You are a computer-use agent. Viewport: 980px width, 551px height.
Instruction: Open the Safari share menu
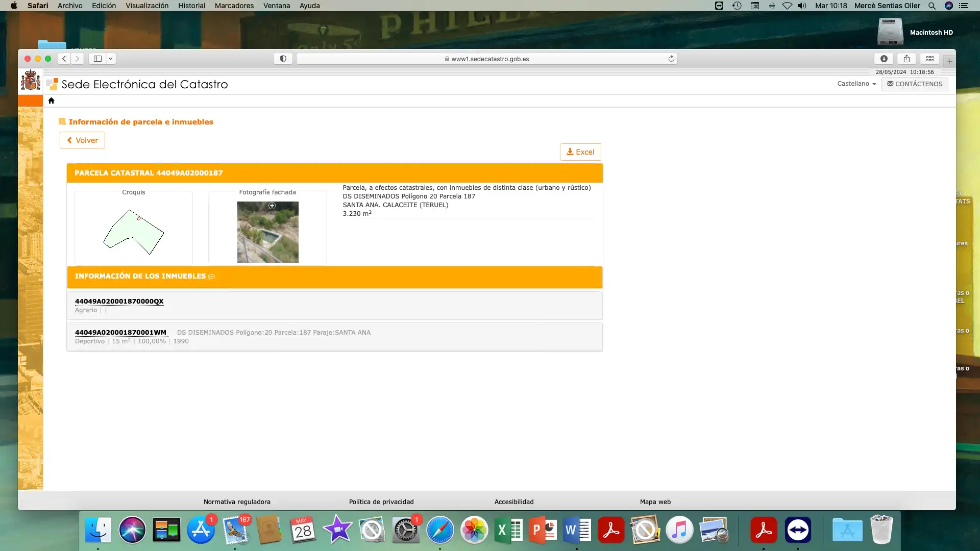click(906, 59)
